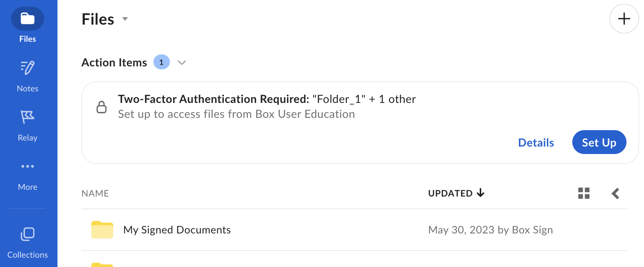Click the blue Action Items badge showing 1
This screenshot has width=644, height=267.
point(161,62)
